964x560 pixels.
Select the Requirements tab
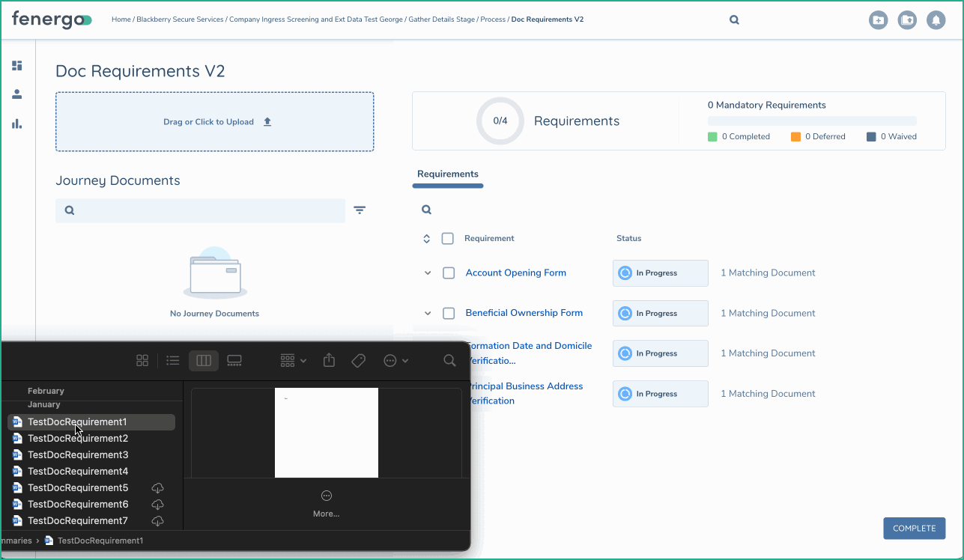point(448,174)
